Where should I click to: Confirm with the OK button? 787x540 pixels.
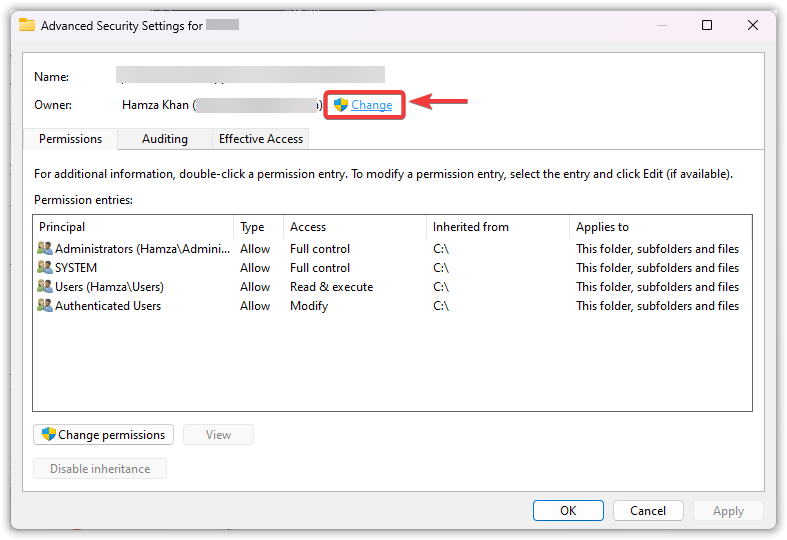coord(568,511)
